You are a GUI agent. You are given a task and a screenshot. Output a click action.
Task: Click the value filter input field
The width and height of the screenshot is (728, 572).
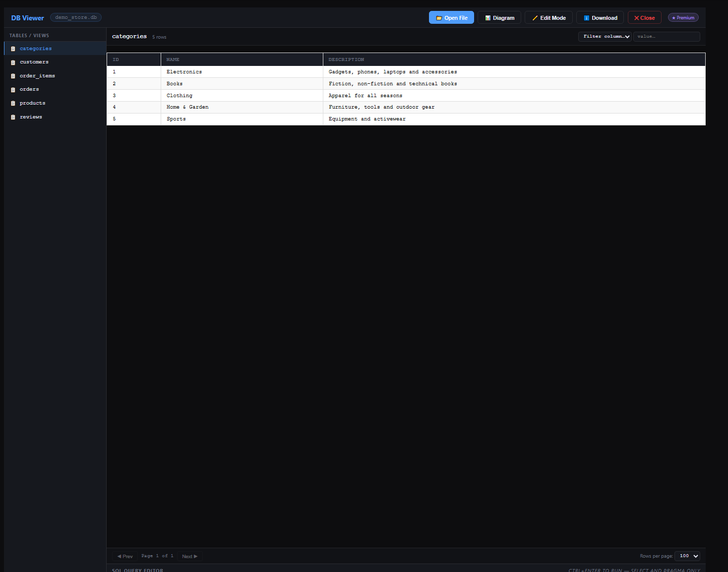pos(667,36)
